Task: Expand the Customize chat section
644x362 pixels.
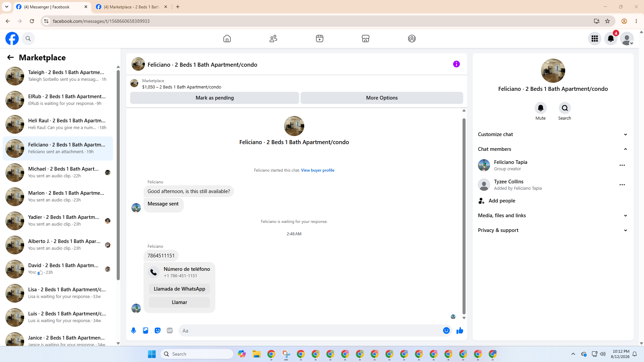Action: [x=553, y=134]
